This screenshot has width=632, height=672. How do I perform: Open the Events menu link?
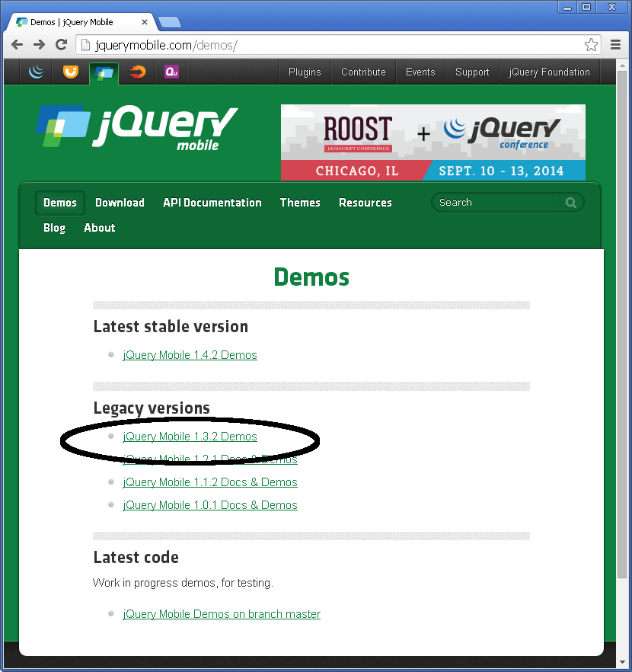tap(420, 72)
